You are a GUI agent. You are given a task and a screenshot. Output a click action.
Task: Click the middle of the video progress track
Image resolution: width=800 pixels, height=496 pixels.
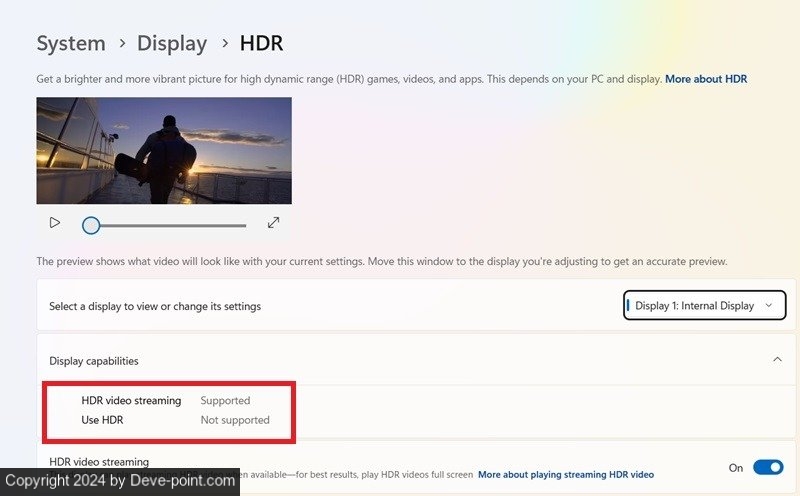(168, 225)
